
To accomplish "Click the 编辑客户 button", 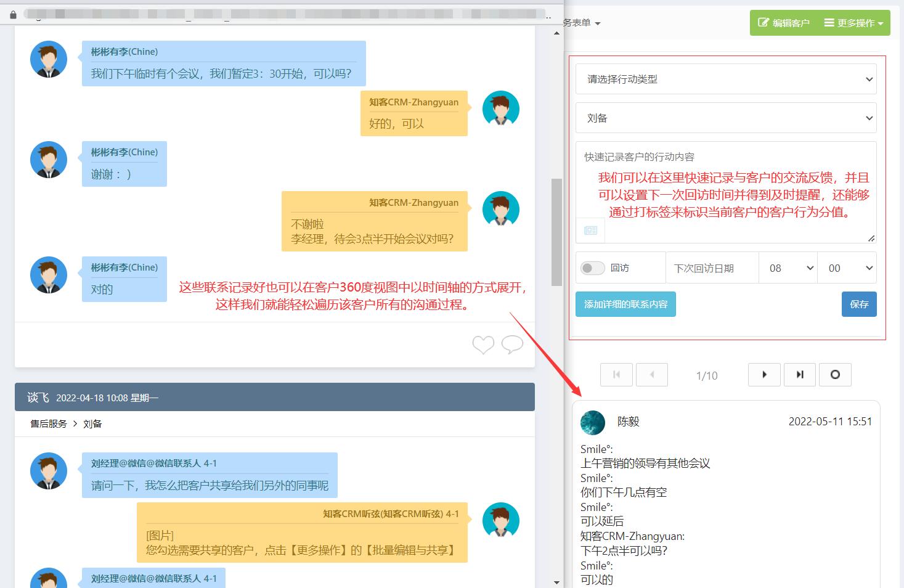I will 784,23.
